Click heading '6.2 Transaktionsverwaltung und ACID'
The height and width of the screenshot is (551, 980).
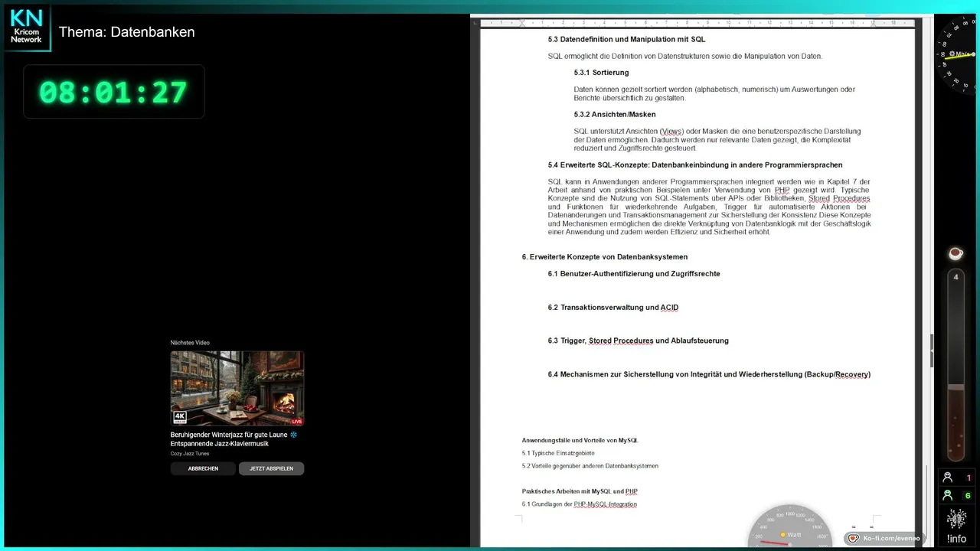[x=613, y=308]
